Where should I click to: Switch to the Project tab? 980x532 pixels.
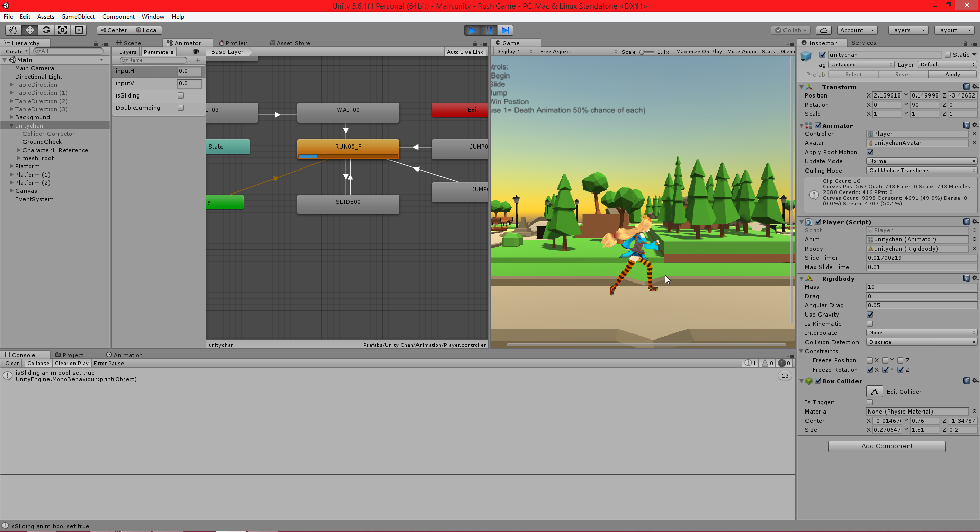[x=69, y=355]
